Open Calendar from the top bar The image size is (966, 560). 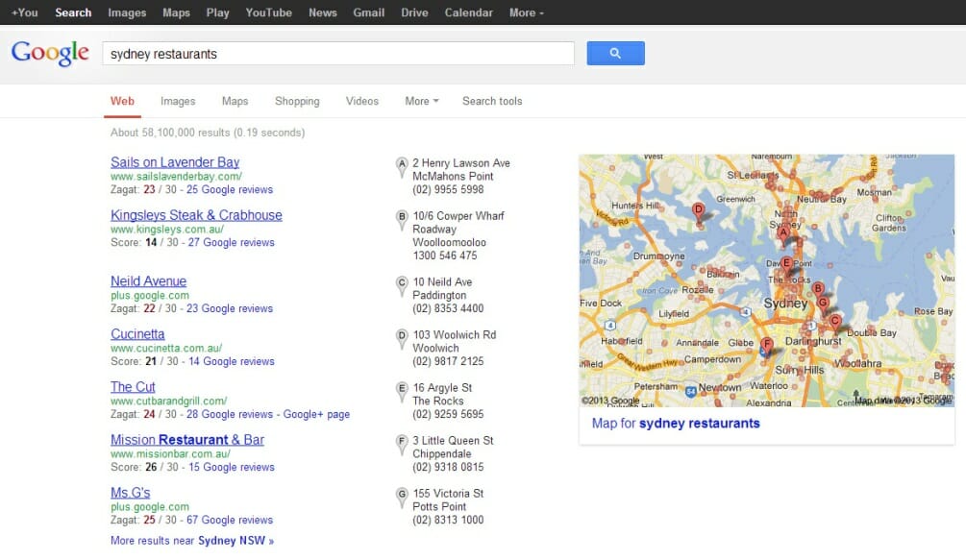click(468, 12)
